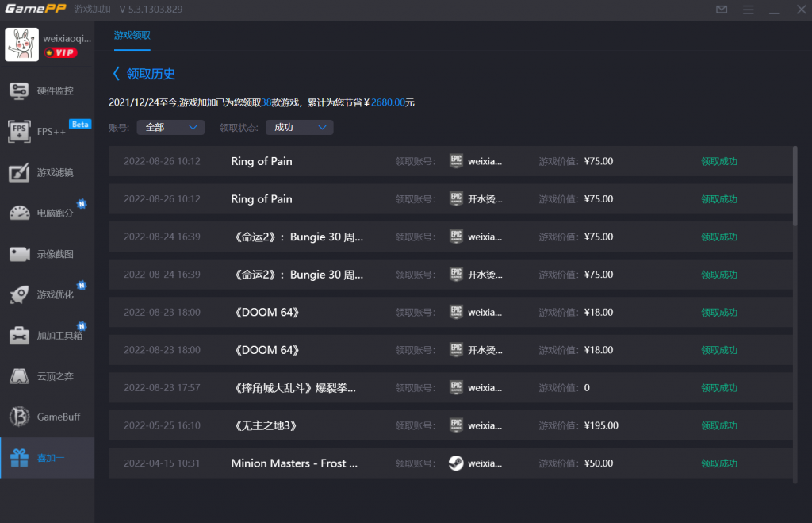
Task: Open the hamburger menu icon
Action: [748, 10]
